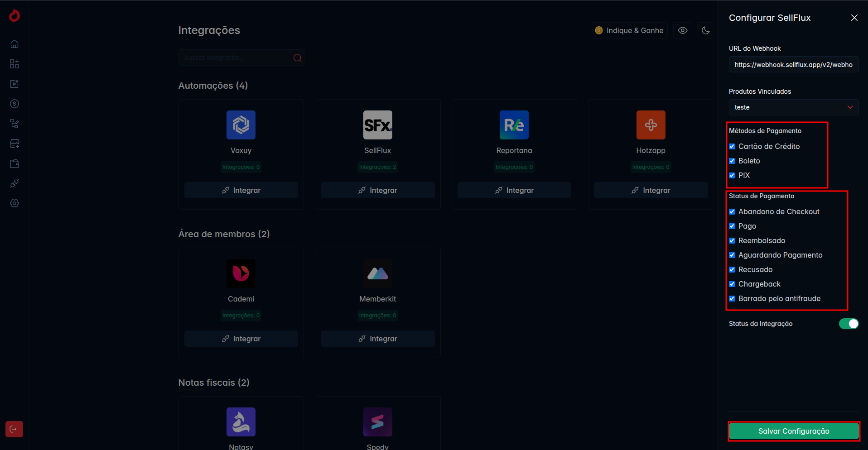This screenshot has height=450, width=868.
Task: Click the Hotzapp integration logo
Action: 651,125
